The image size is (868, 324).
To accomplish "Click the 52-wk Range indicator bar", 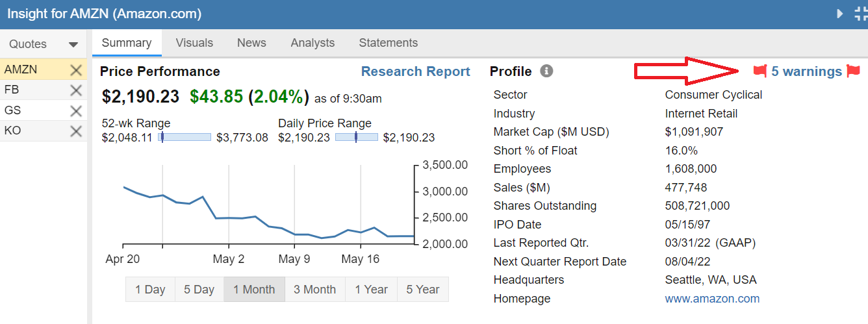I will (x=185, y=137).
